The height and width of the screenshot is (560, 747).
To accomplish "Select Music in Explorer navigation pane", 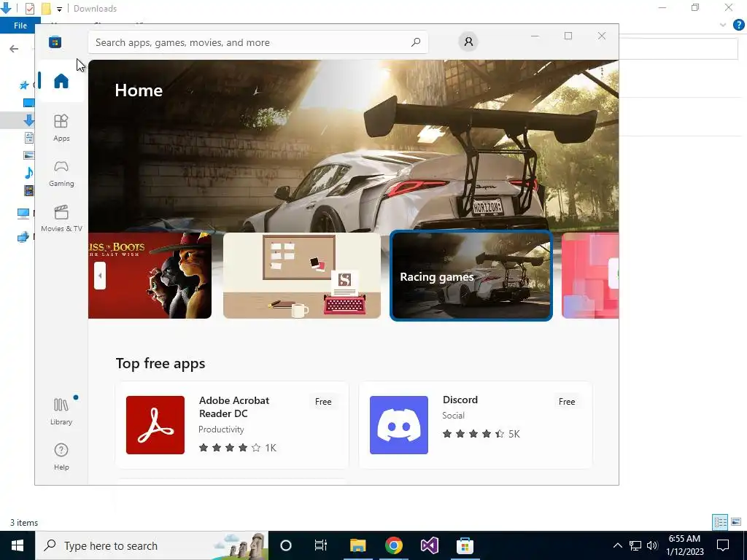I will click(x=28, y=172).
